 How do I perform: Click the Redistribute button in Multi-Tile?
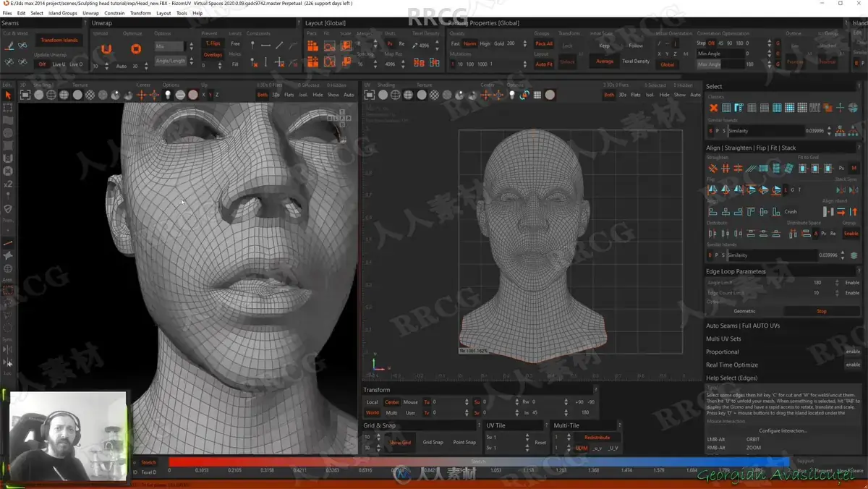(x=597, y=438)
